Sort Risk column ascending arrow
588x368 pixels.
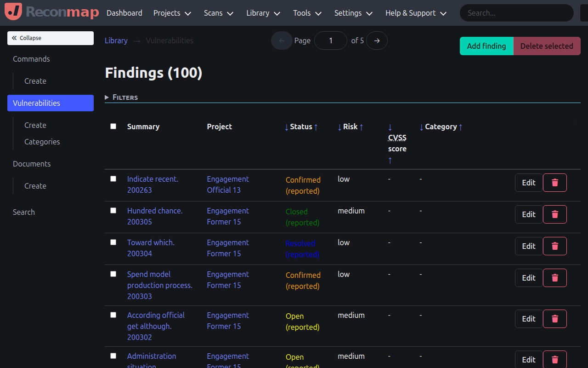click(x=361, y=127)
